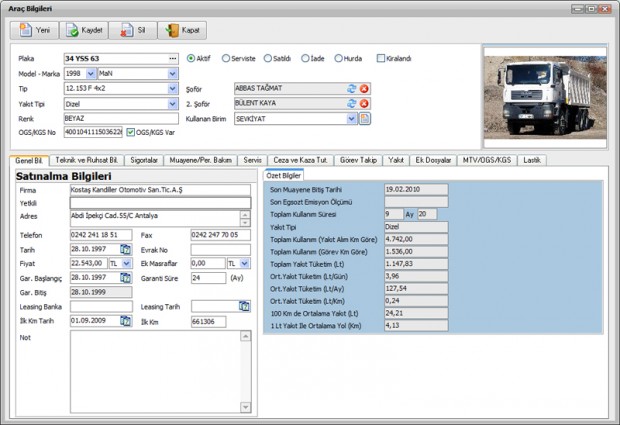Open the Ceza ve Kaza Tut. tab
Viewport: 620px width, 425px height.
[300, 160]
